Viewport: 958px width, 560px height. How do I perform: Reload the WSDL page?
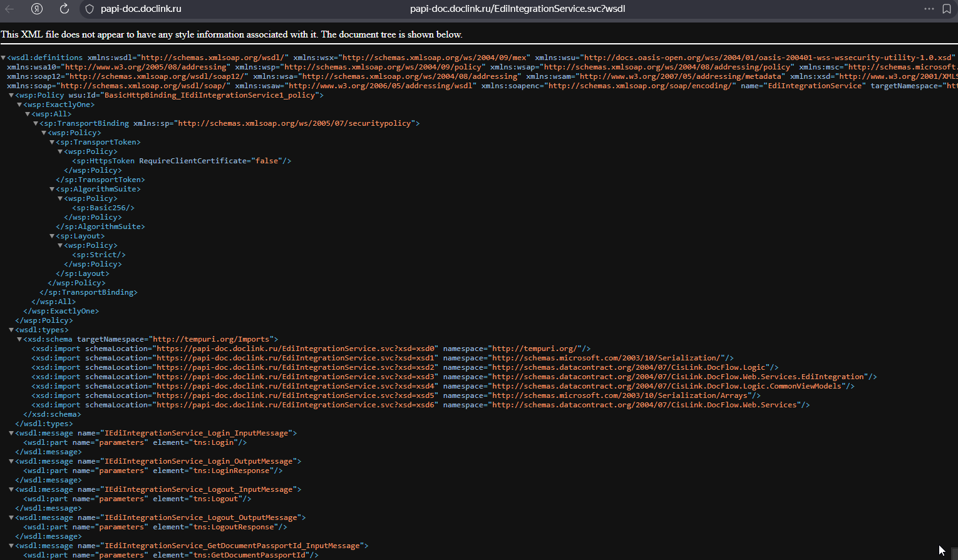[x=64, y=9]
